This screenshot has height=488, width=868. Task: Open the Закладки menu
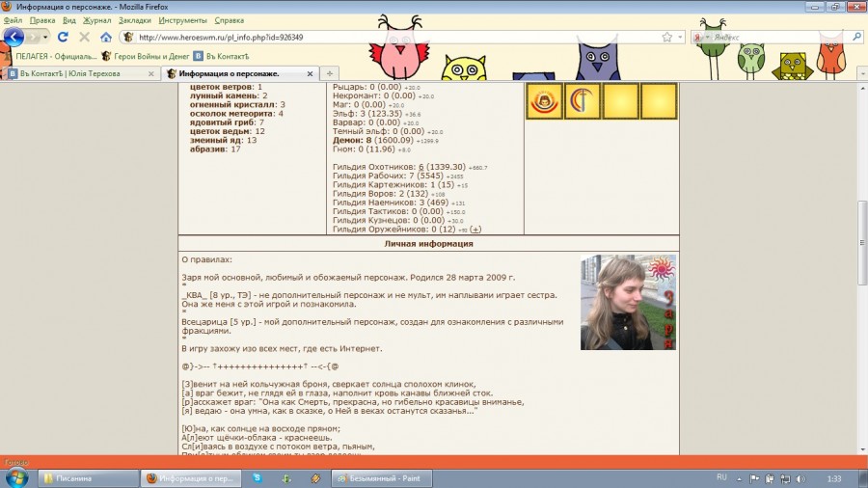tap(134, 19)
